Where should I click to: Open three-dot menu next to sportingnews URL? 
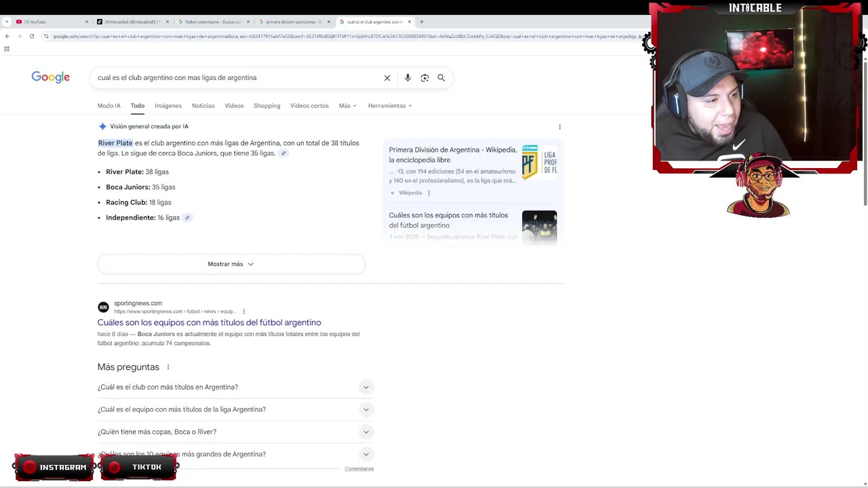pos(243,312)
